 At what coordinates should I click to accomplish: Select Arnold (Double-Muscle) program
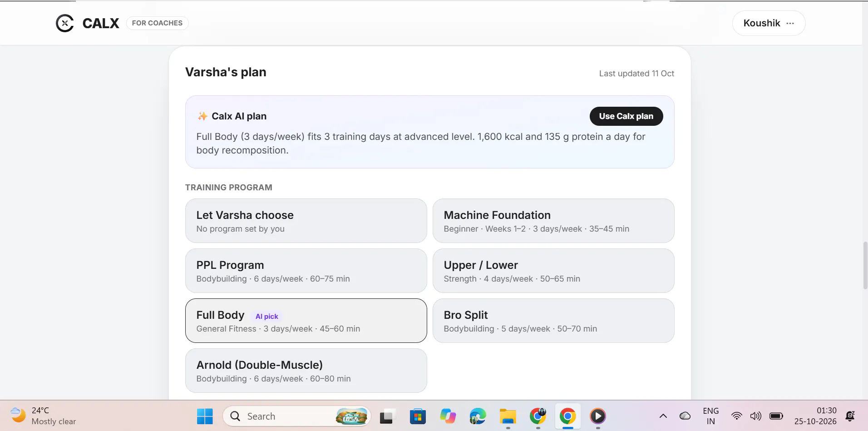click(306, 371)
